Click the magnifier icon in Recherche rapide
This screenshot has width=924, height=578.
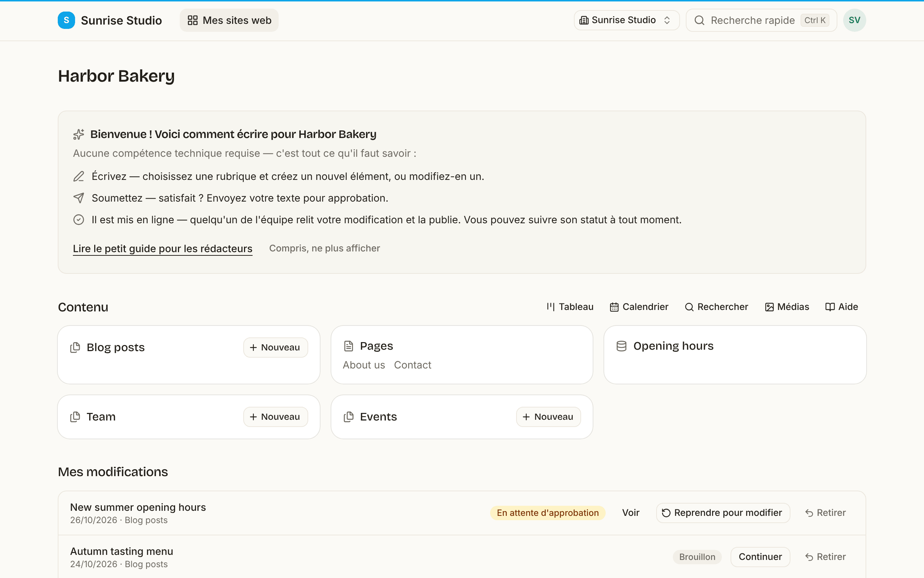[x=699, y=20]
